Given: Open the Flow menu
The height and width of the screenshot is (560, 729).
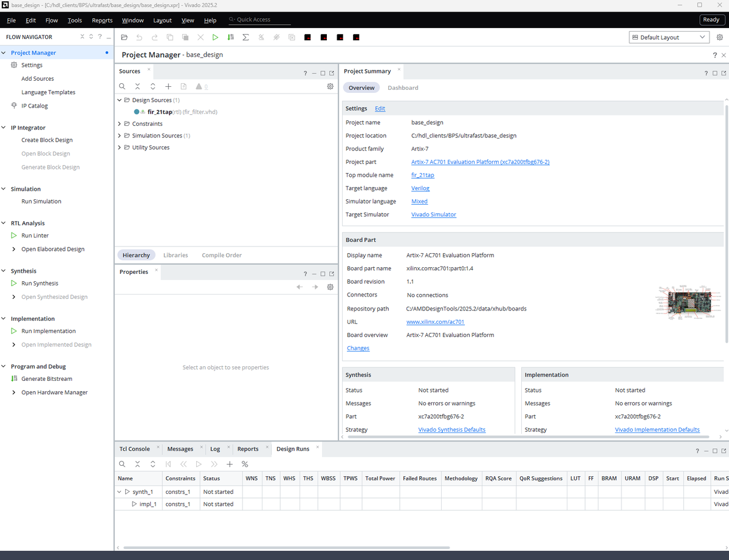Looking at the screenshot, I should pyautogui.click(x=52, y=20).
